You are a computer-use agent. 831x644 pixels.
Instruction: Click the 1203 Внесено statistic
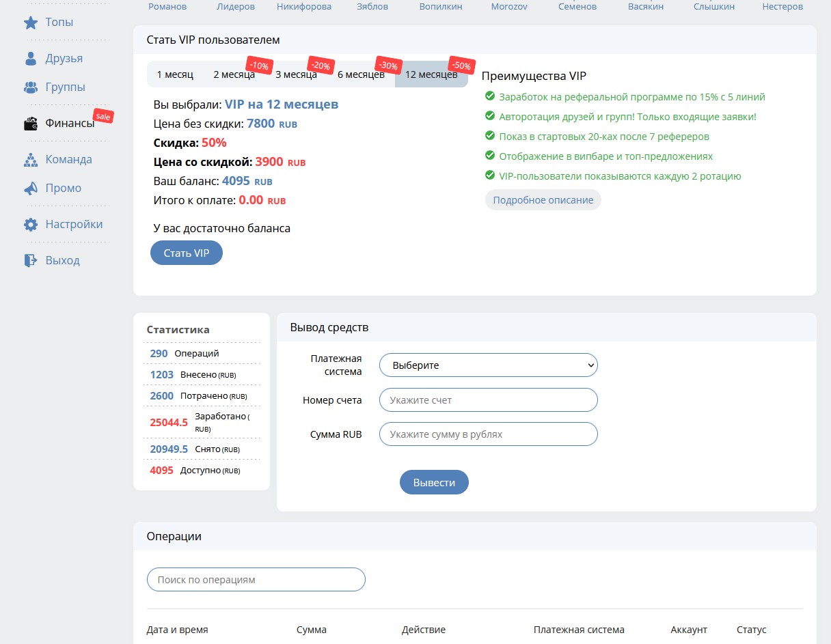[202, 374]
